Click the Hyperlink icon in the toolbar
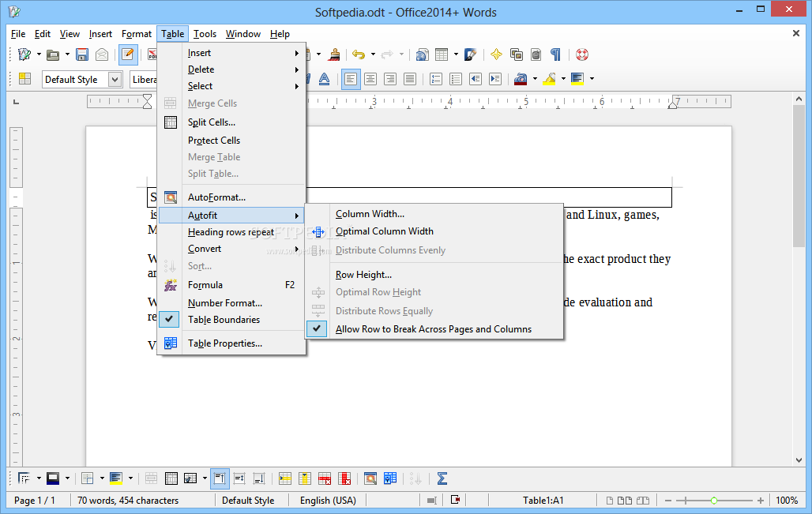The width and height of the screenshot is (812, 514). point(422,54)
